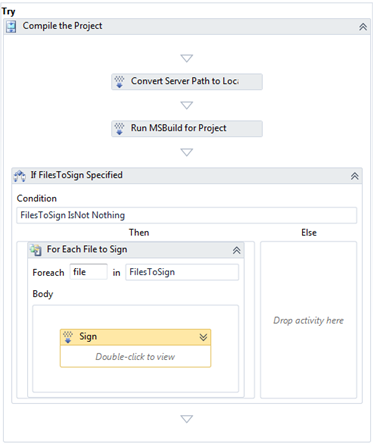The height and width of the screenshot is (444, 373).
Task: Collapse the Compile the Project sequence
Action: click(x=363, y=27)
